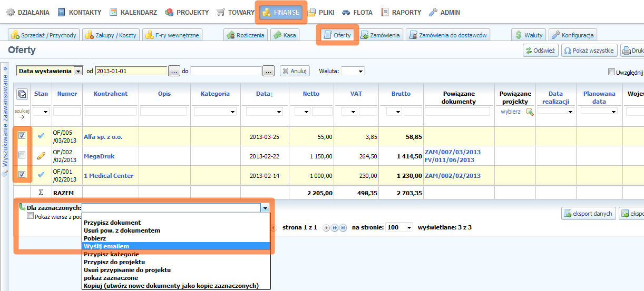Click the last page navigation arrow icon
The image size is (644, 291).
tap(343, 228)
